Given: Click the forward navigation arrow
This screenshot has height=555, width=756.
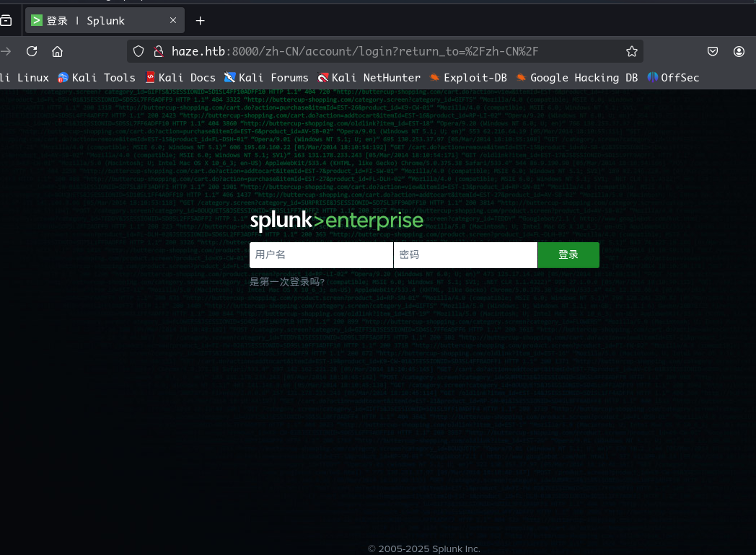Looking at the screenshot, I should click(x=6, y=51).
